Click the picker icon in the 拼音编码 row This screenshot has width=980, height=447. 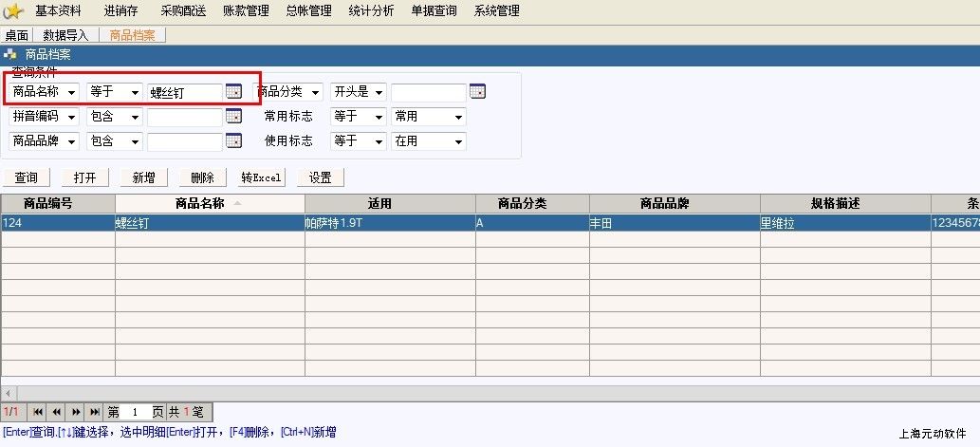(x=233, y=117)
